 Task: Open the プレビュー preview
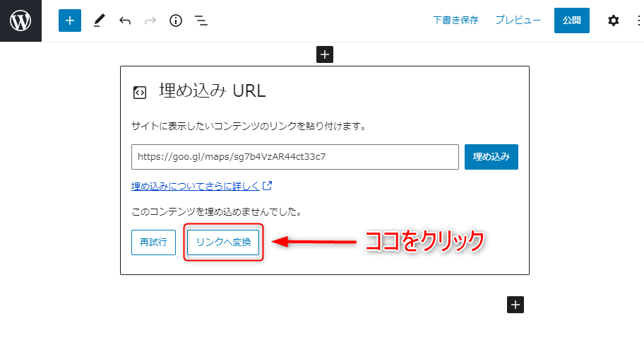[518, 21]
